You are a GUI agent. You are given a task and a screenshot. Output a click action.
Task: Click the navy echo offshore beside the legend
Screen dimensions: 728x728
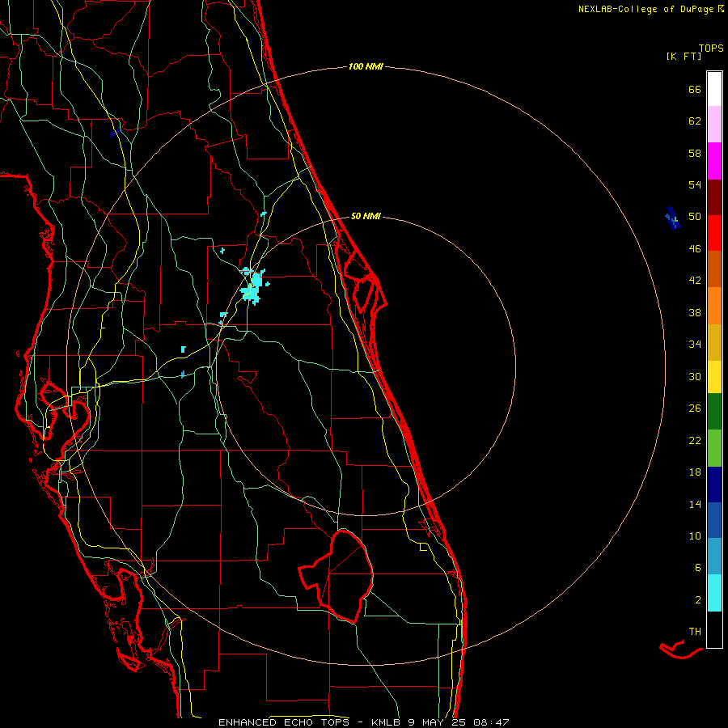pos(673,218)
